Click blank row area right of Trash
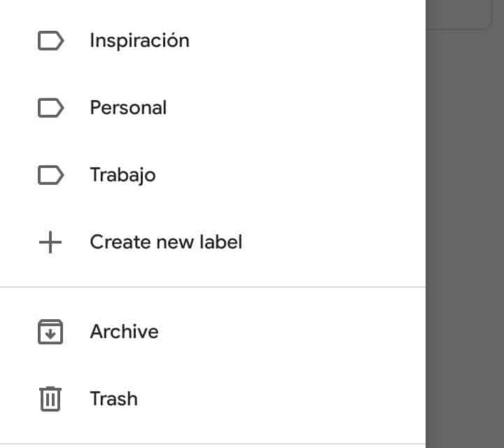The height and width of the screenshot is (448, 504). point(315,399)
